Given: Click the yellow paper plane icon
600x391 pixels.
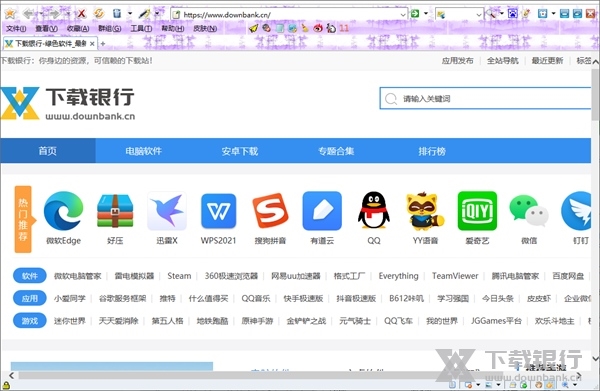Looking at the screenshot, I should tap(253, 28).
